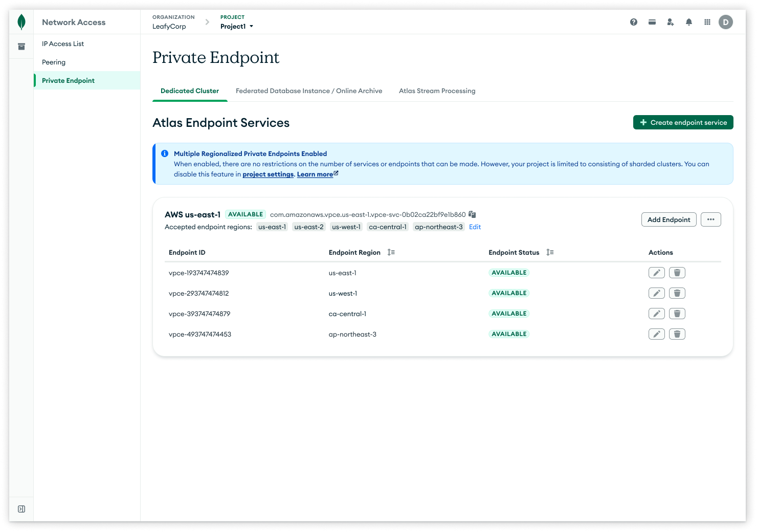Go to LeafyCorp organization
757x532 pixels.
pos(169,26)
